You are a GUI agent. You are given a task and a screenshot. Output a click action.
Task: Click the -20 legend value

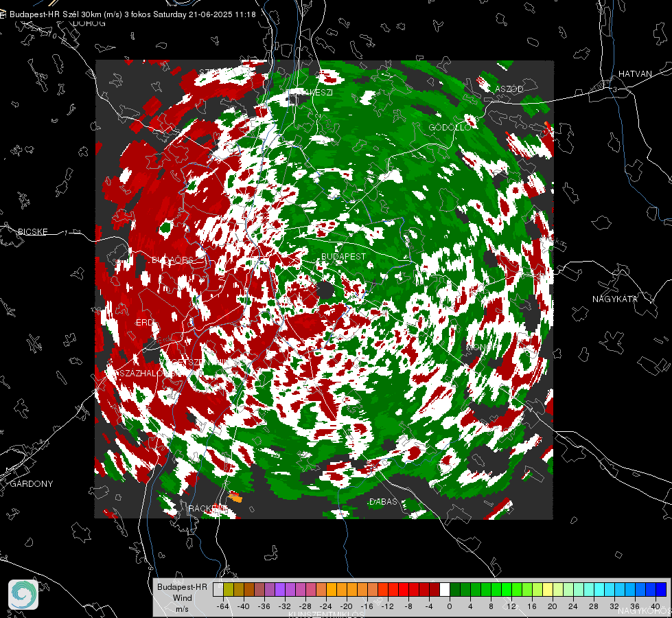tap(346, 606)
